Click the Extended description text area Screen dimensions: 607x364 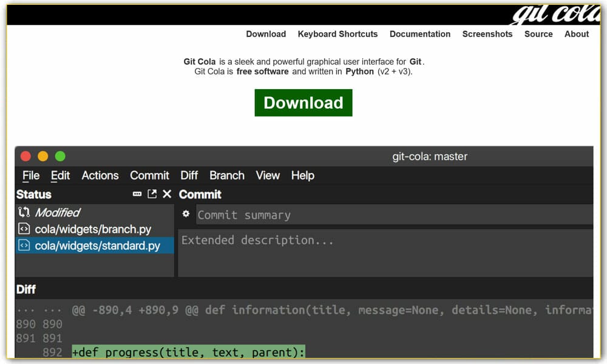tap(385, 252)
